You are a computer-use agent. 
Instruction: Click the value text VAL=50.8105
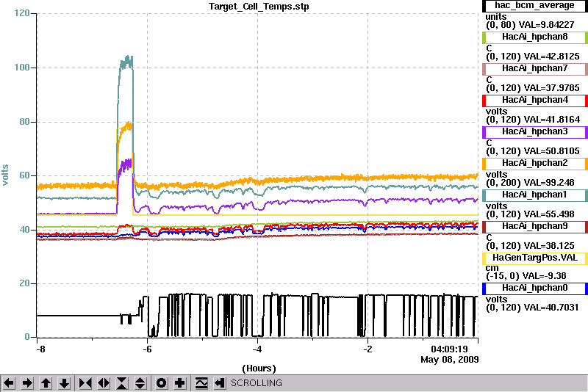pyautogui.click(x=552, y=151)
